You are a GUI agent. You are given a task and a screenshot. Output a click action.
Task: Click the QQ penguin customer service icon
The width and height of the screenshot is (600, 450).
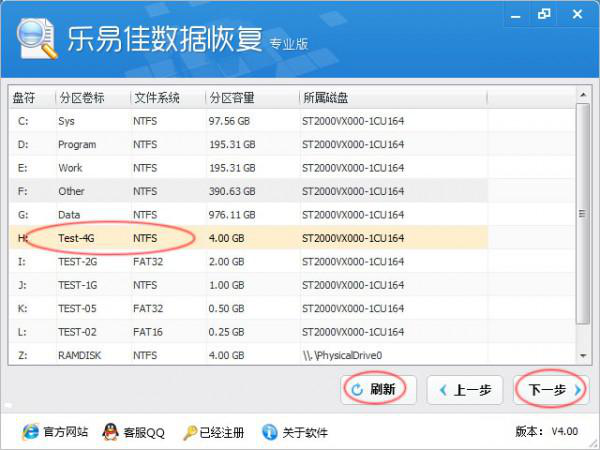pyautogui.click(x=110, y=432)
